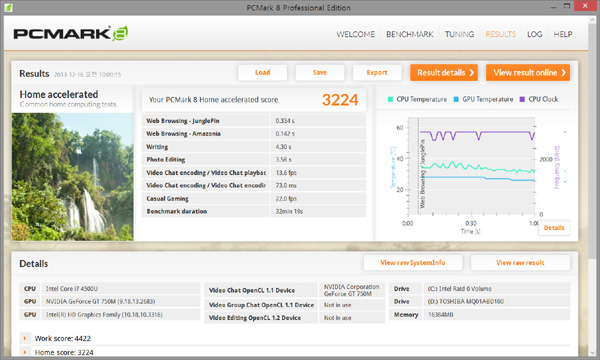Open the Tuning tab
This screenshot has width=600, height=360.
(459, 34)
